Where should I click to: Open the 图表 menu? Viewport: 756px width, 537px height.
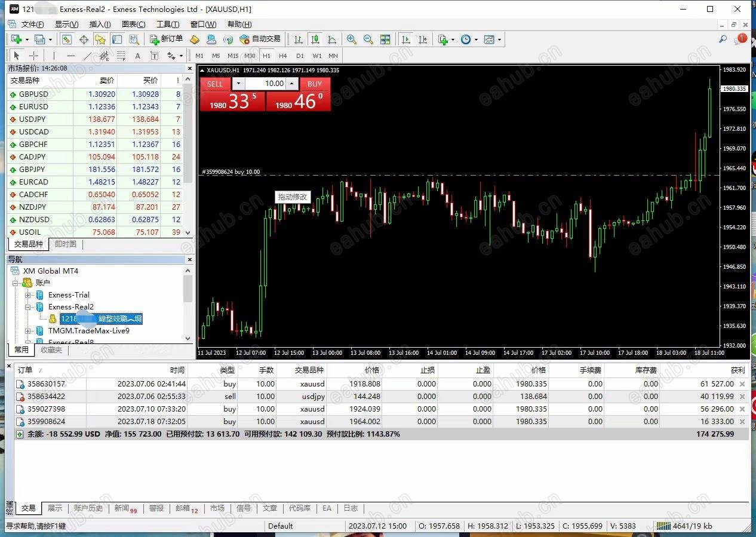coord(133,24)
